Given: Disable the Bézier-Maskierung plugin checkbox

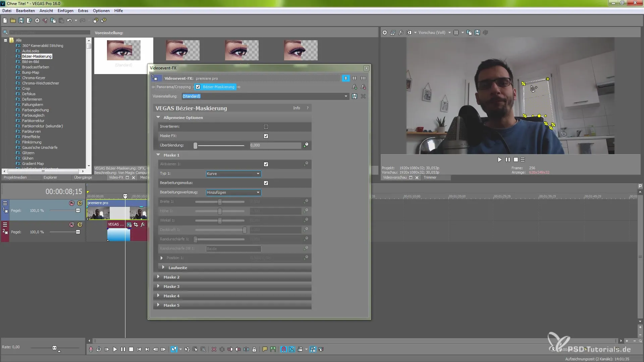Looking at the screenshot, I should pyautogui.click(x=198, y=87).
